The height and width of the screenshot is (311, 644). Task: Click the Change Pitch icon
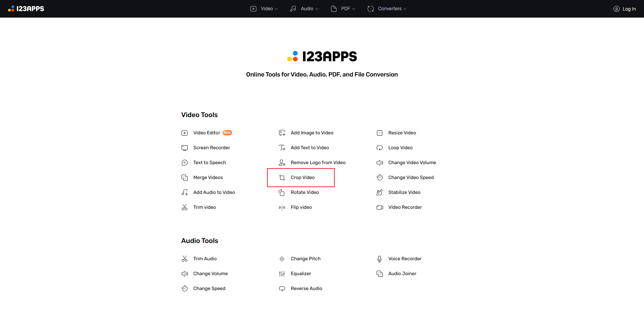282,259
